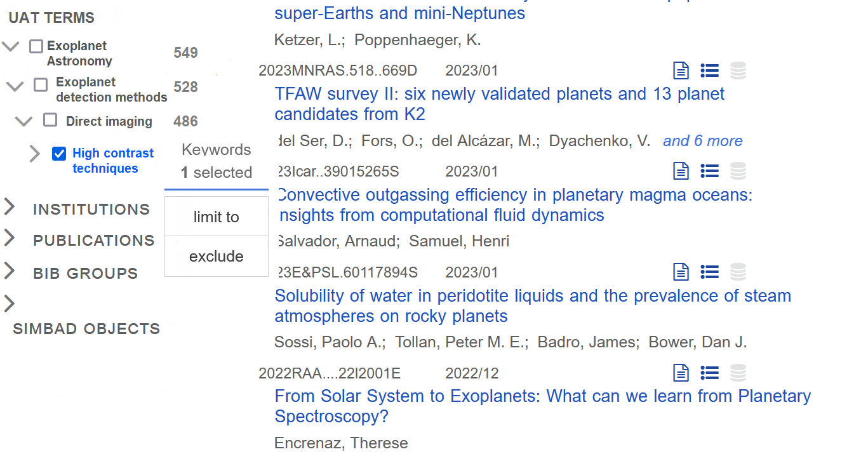Expand High contrast techniques subtree
868x461 pixels.
click(35, 154)
